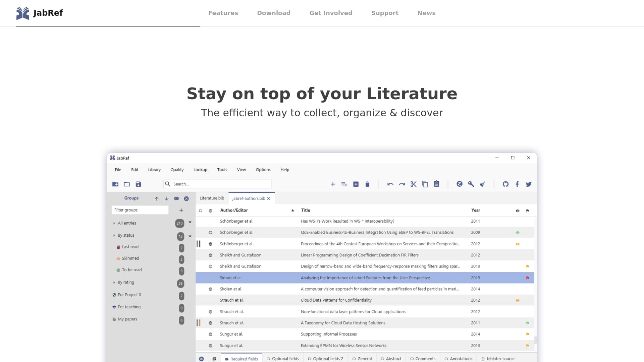
Task: Click the Cut scissors icon
Action: click(413, 184)
